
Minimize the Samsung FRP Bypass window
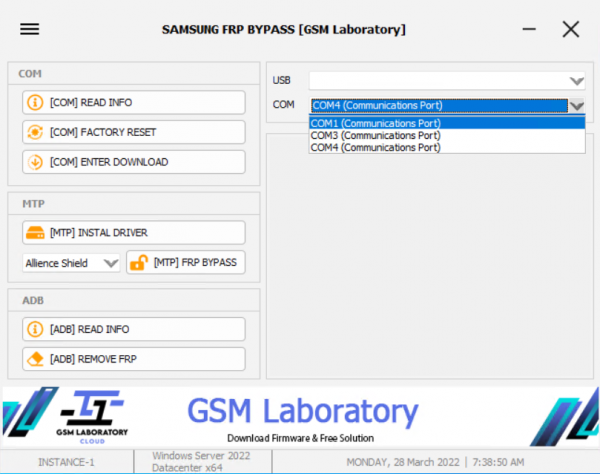click(529, 29)
